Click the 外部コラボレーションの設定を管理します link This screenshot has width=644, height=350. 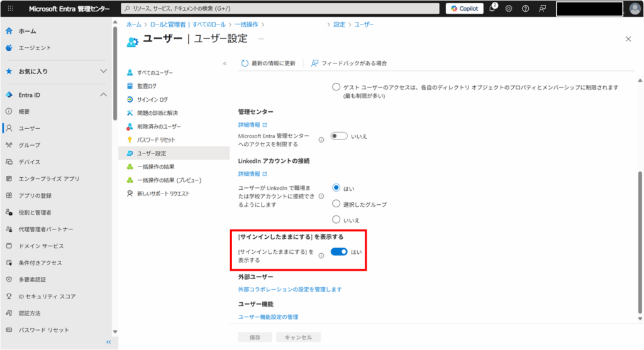coord(289,290)
